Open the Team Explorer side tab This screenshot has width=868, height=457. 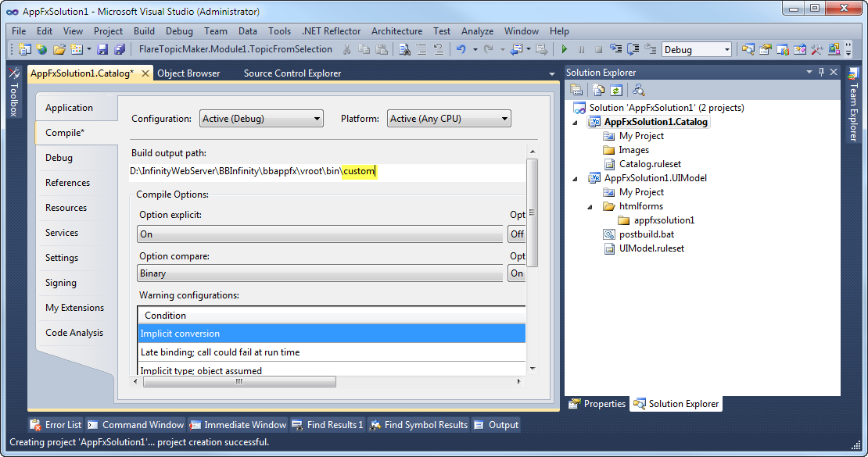[853, 106]
